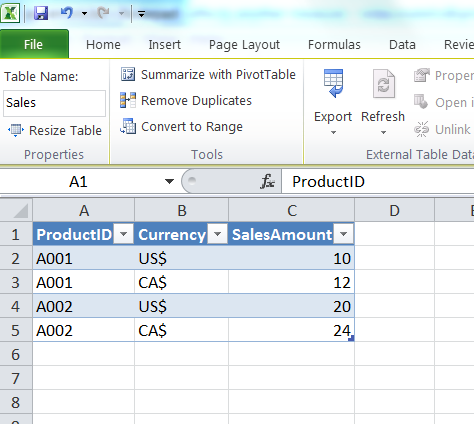Choose Remove Duplicates label
Image resolution: width=474 pixels, height=424 pixels.
click(196, 100)
